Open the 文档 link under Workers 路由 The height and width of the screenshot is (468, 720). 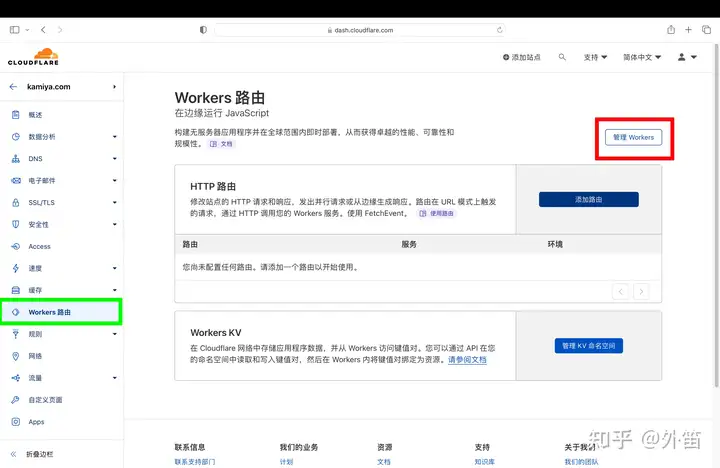(222, 144)
